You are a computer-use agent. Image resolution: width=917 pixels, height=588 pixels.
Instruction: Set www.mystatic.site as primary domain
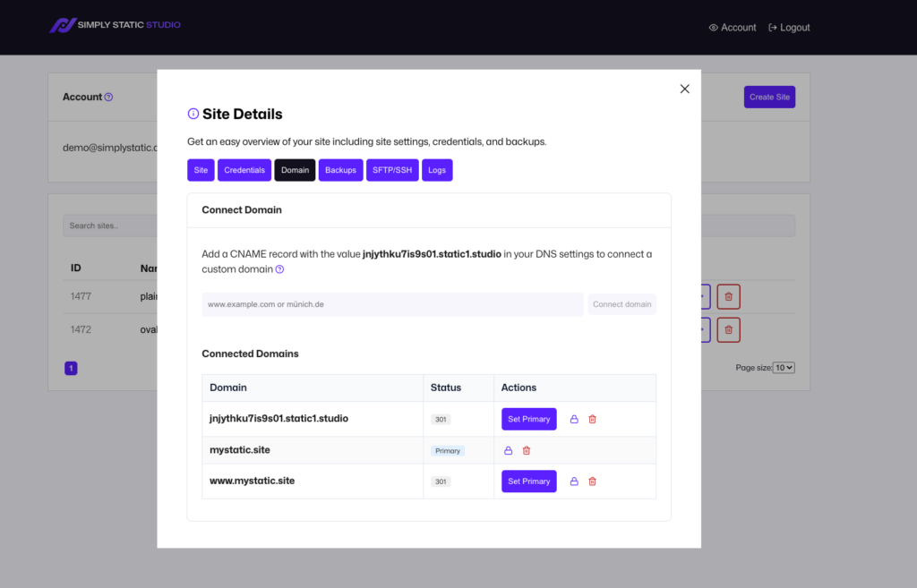pos(528,481)
